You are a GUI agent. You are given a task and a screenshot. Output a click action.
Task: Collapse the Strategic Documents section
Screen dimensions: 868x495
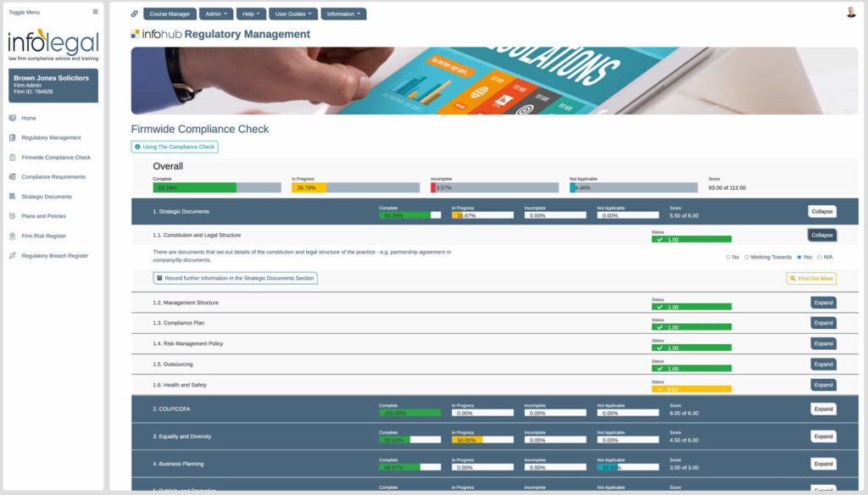pyautogui.click(x=822, y=210)
